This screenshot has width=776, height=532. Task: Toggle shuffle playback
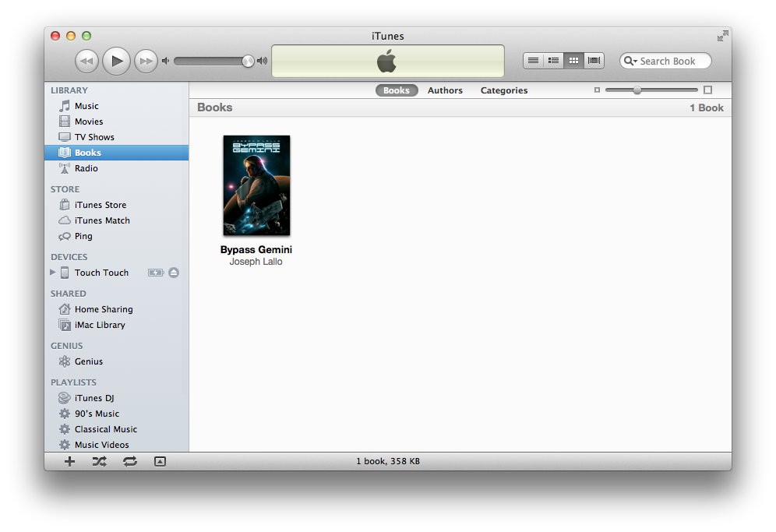tap(99, 461)
